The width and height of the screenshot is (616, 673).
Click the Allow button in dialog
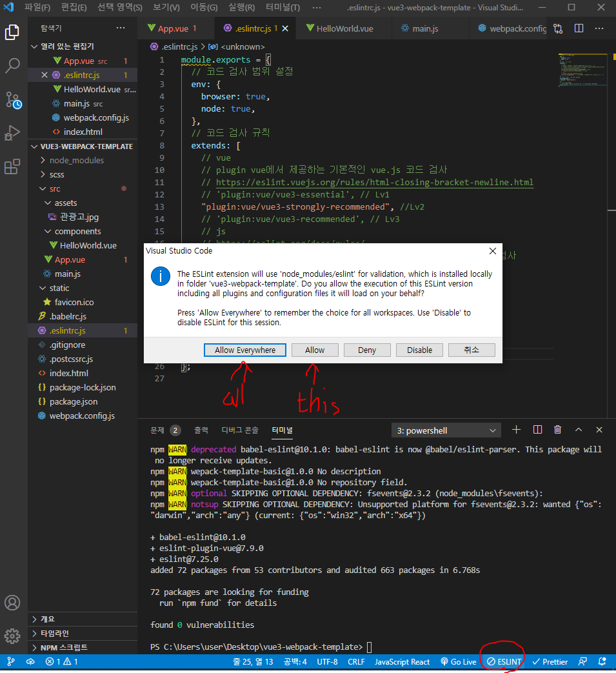pyautogui.click(x=315, y=350)
